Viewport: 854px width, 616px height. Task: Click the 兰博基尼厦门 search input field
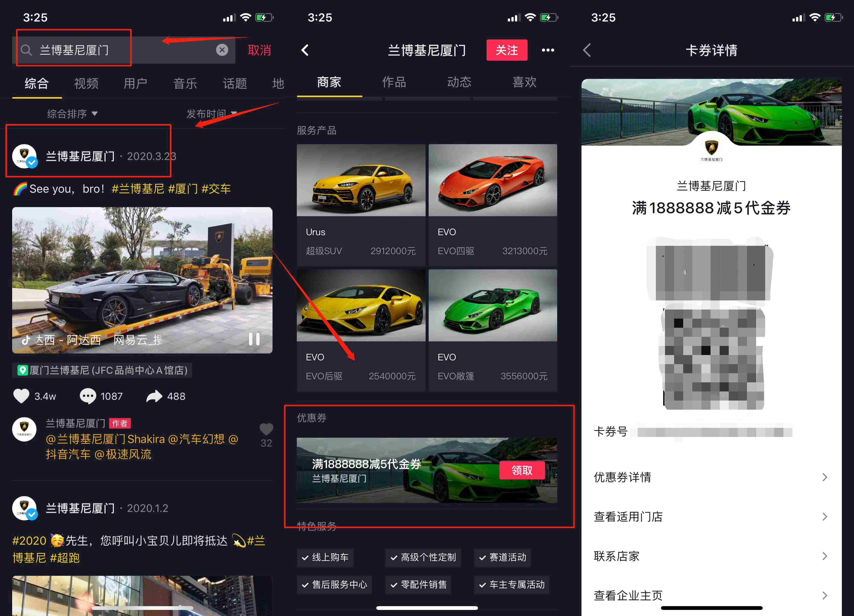(x=124, y=50)
